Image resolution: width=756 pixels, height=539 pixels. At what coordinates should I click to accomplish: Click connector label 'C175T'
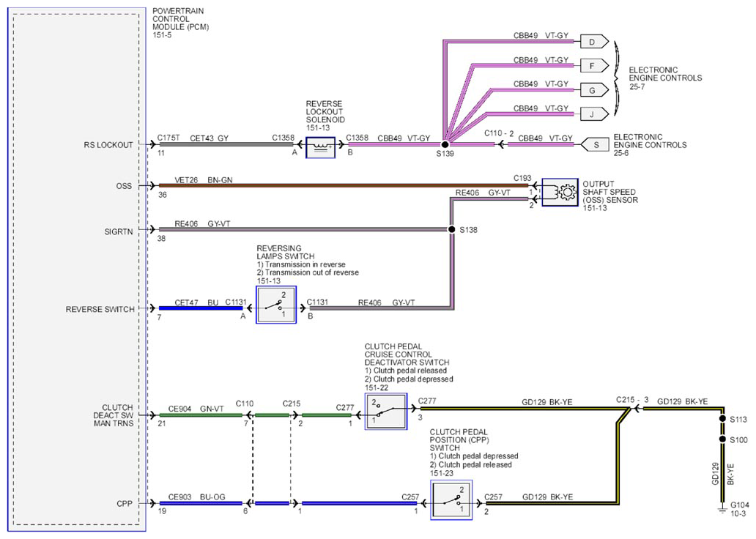point(168,138)
